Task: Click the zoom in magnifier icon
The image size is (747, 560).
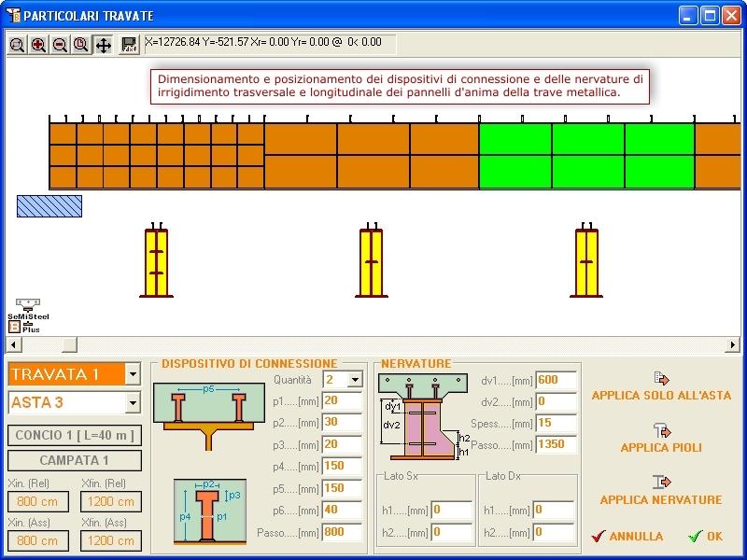Action: click(x=38, y=45)
